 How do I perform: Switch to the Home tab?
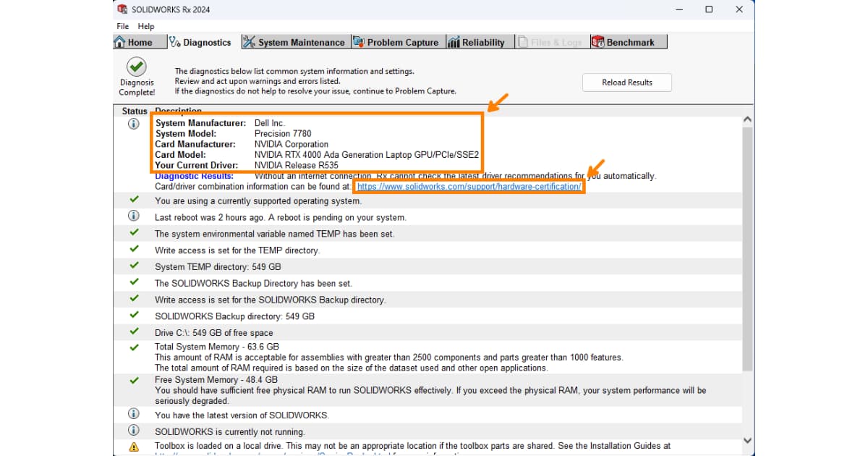[133, 42]
